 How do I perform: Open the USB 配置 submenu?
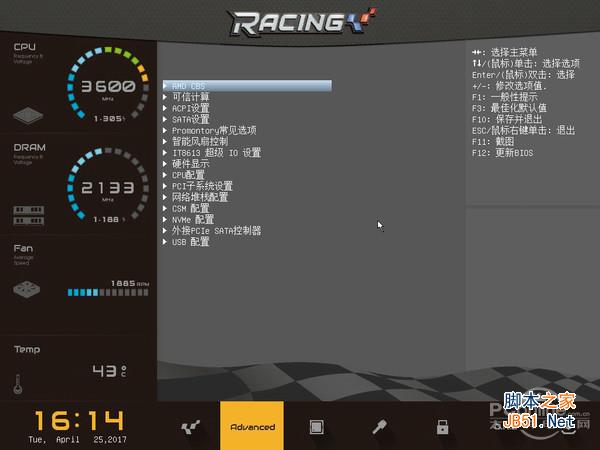click(x=191, y=241)
